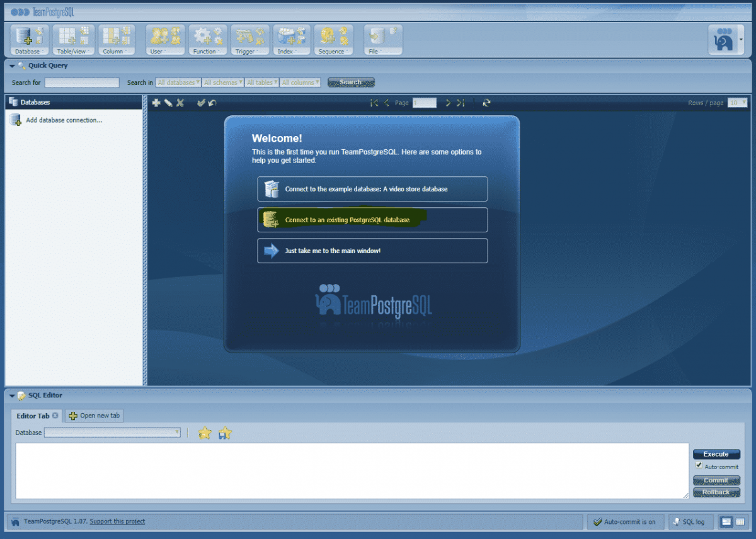
Task: Open the All columns dropdown
Action: coord(301,82)
